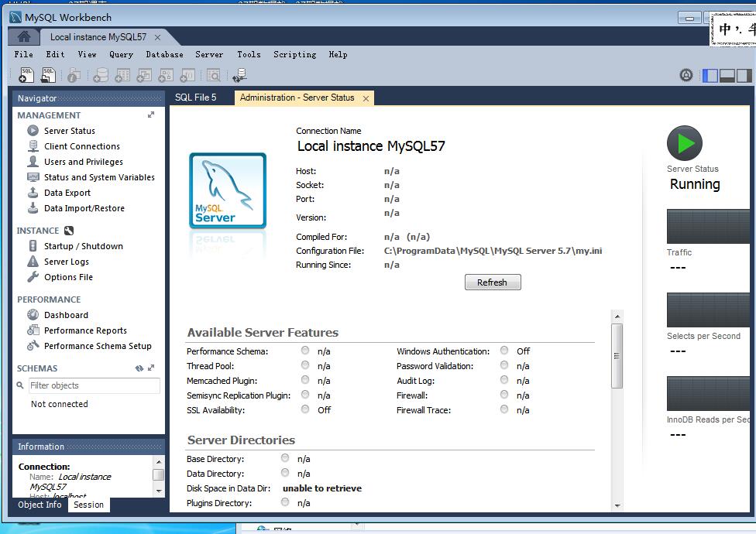The image size is (756, 534).
Task: Click the Firewall Trace status indicator
Action: click(x=504, y=409)
